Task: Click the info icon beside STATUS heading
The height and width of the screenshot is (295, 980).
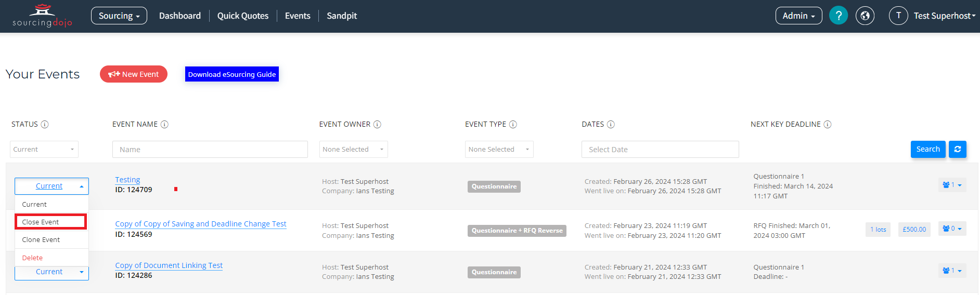Action: (x=45, y=125)
